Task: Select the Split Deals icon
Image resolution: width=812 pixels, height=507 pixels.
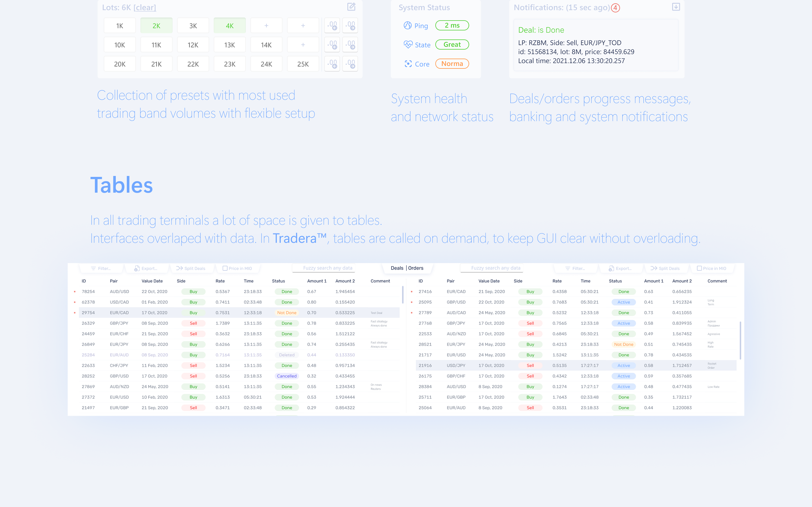Action: (179, 268)
